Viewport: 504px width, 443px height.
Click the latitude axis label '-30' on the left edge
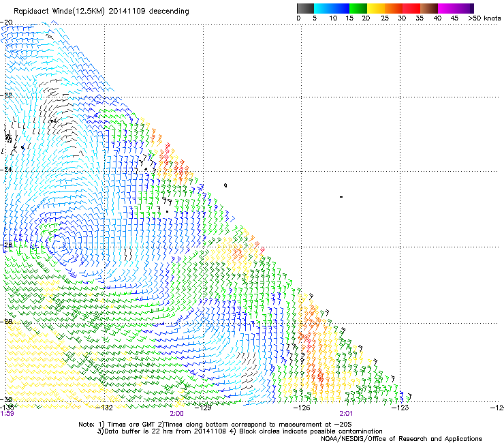click(6, 400)
